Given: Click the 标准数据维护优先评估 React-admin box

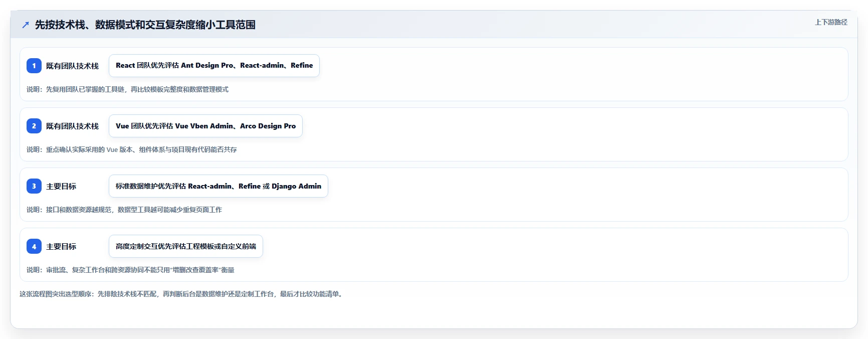Looking at the screenshot, I should 219,186.
